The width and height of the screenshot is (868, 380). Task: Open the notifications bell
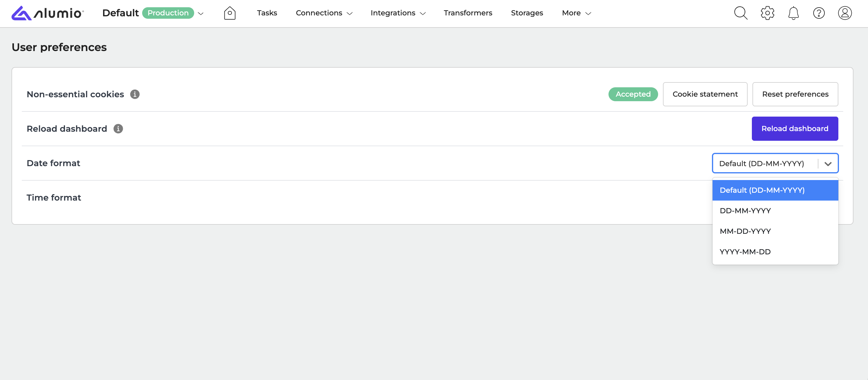793,13
